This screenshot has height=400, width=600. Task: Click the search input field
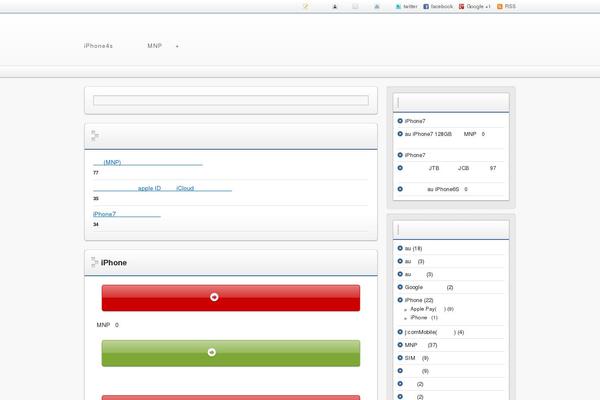pyautogui.click(x=231, y=100)
